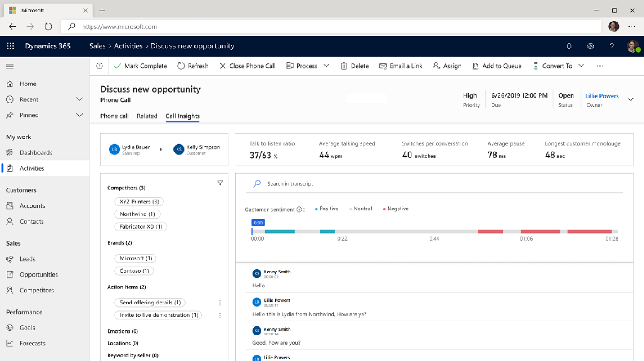Image resolution: width=644 pixels, height=361 pixels.
Task: Switch to the Phone call tab
Action: 114,116
